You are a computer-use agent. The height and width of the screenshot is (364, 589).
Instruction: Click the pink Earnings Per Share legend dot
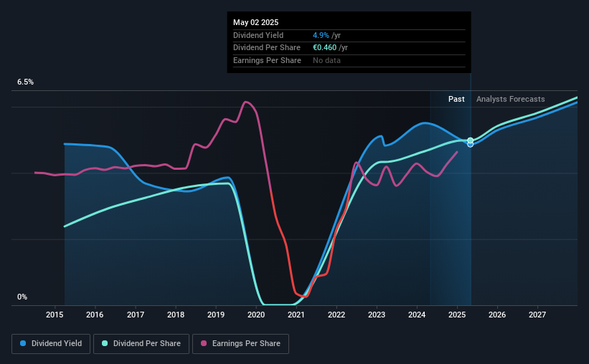[204, 343]
